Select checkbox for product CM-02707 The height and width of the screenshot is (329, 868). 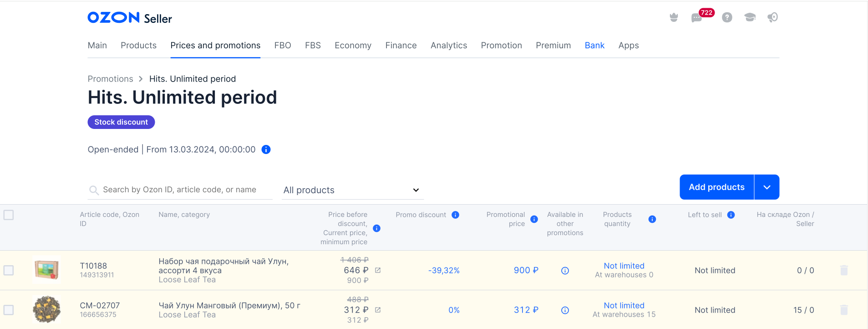9,310
